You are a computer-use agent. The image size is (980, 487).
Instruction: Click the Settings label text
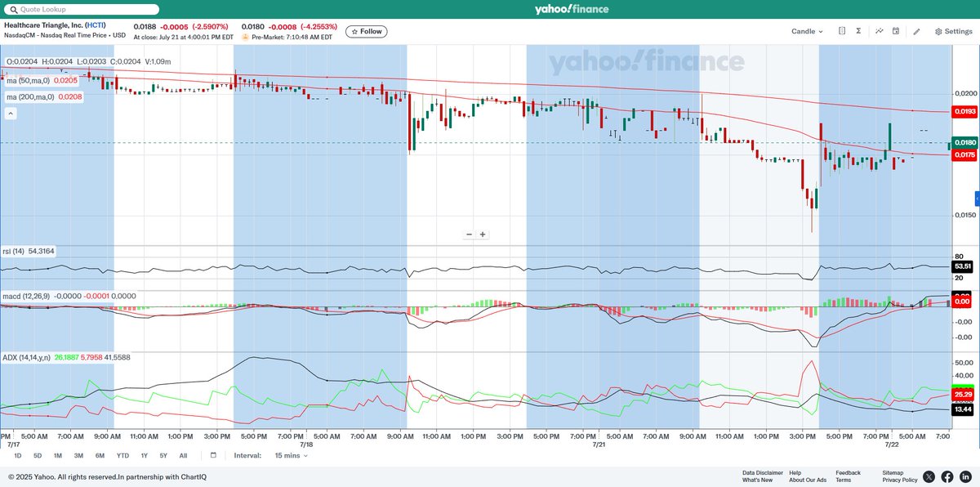pyautogui.click(x=959, y=31)
